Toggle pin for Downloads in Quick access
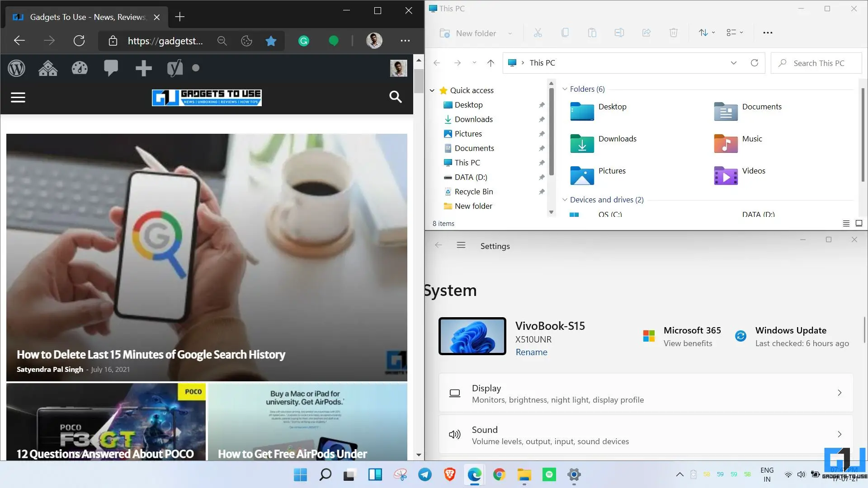 point(541,119)
